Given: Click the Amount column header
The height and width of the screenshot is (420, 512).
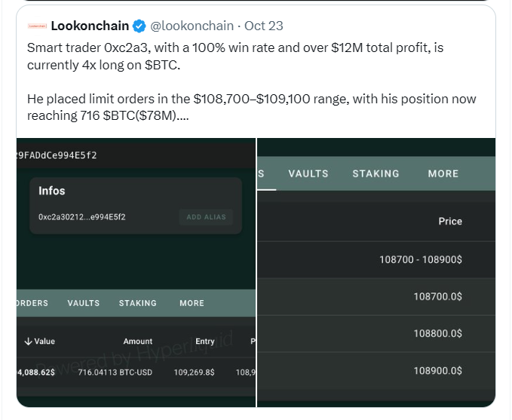Looking at the screenshot, I should point(138,342).
